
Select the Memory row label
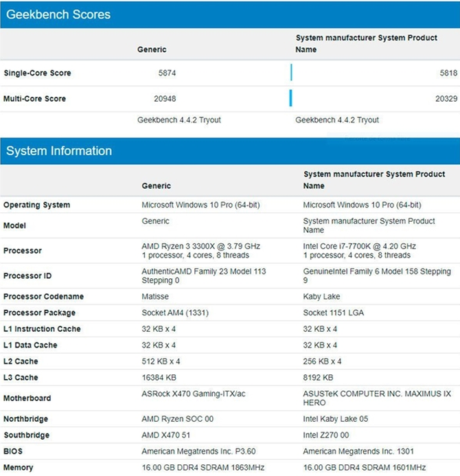click(x=19, y=468)
